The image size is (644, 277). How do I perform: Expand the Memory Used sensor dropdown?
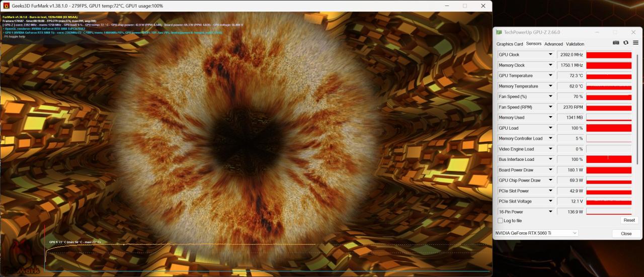pyautogui.click(x=550, y=118)
